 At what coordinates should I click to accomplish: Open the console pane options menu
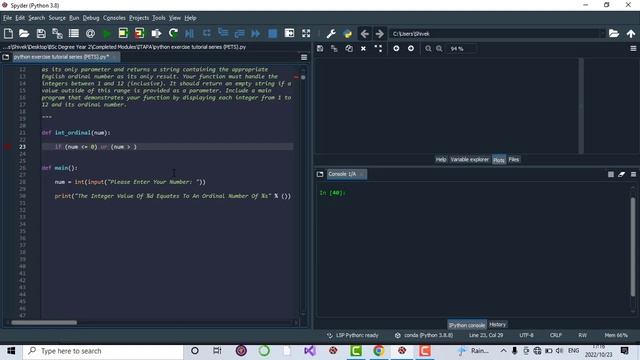(x=633, y=174)
